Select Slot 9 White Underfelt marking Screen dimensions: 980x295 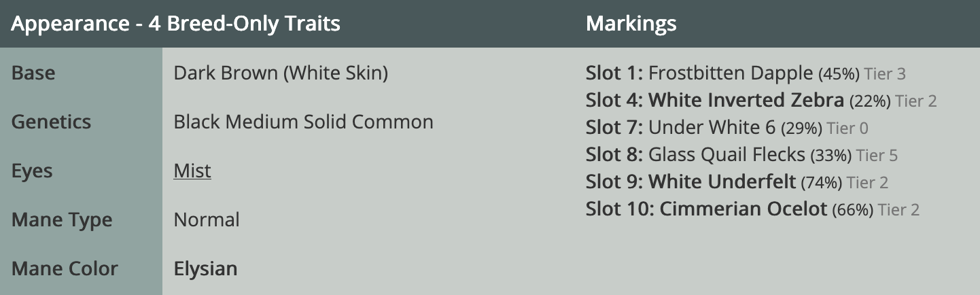(737, 181)
